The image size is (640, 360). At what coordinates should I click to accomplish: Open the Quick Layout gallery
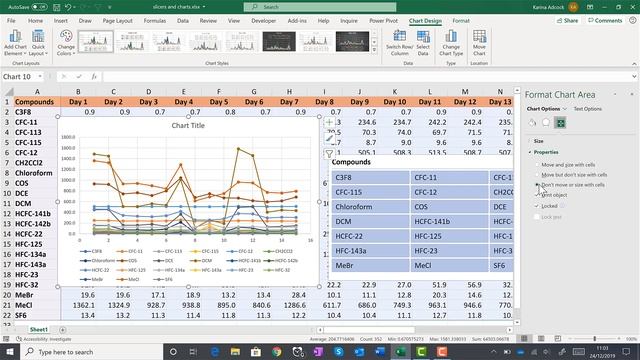point(38,43)
